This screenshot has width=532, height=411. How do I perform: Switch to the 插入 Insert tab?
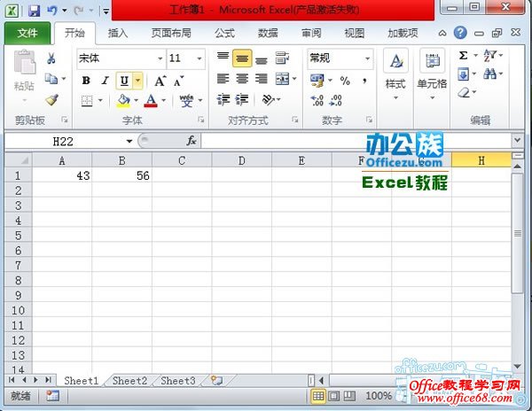tap(118, 33)
